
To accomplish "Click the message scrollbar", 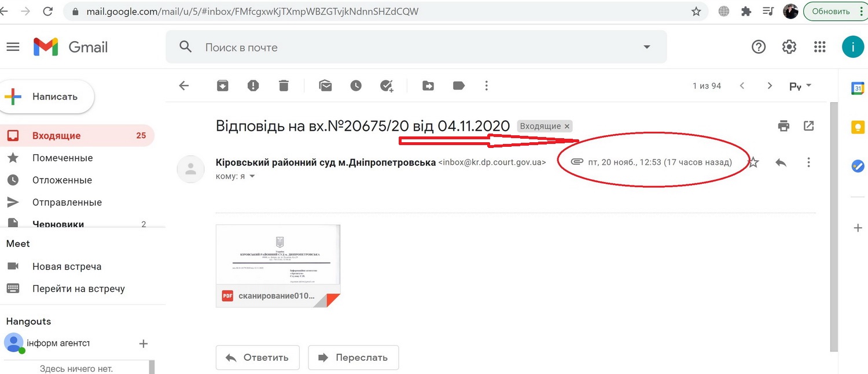I will (x=834, y=227).
